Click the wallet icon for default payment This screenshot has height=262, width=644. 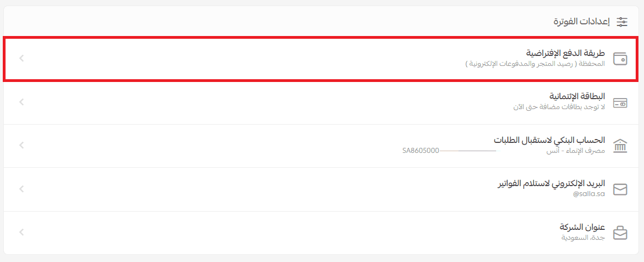click(620, 58)
